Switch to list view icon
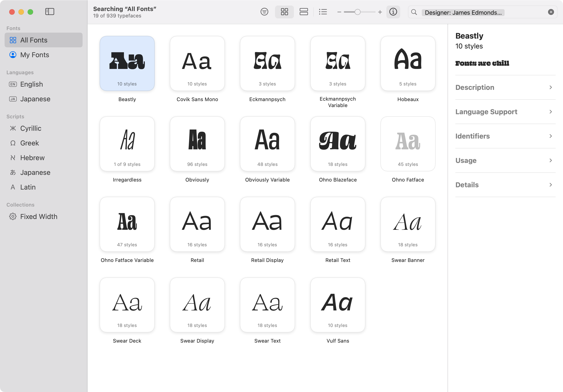Screen dimensions: 563x392 tap(323, 12)
